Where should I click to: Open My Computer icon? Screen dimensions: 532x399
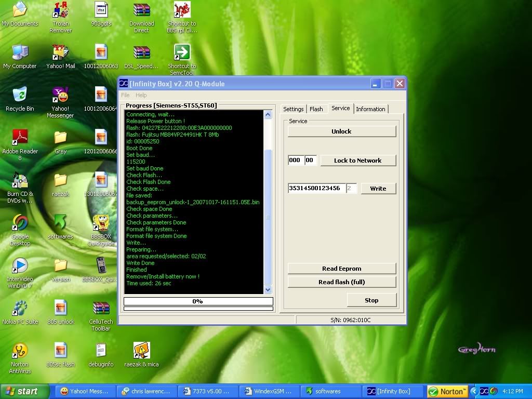20,56
